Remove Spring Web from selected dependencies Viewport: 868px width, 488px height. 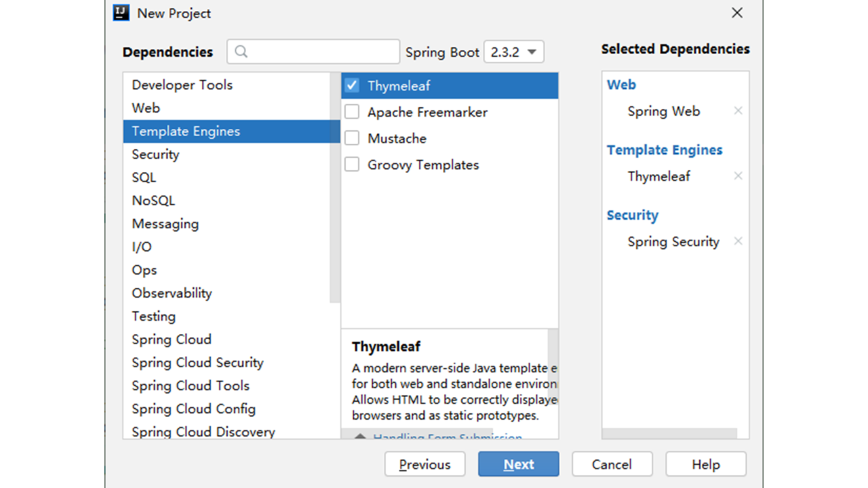[738, 110]
